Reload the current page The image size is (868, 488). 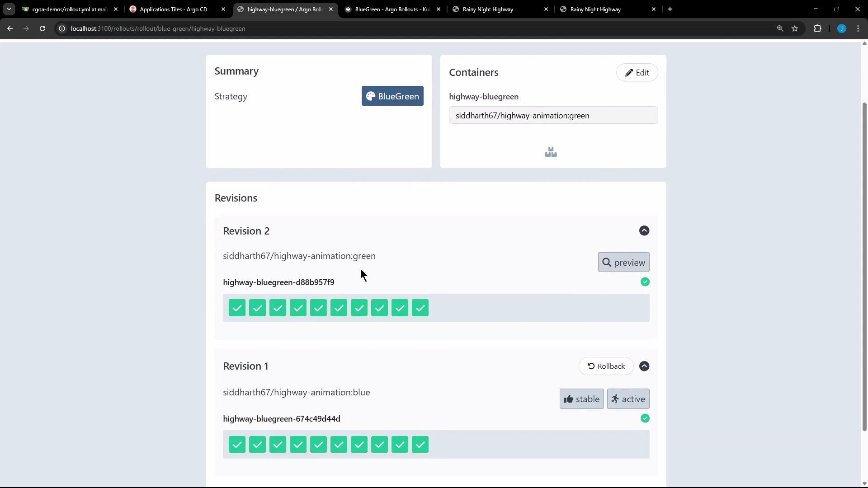(42, 28)
